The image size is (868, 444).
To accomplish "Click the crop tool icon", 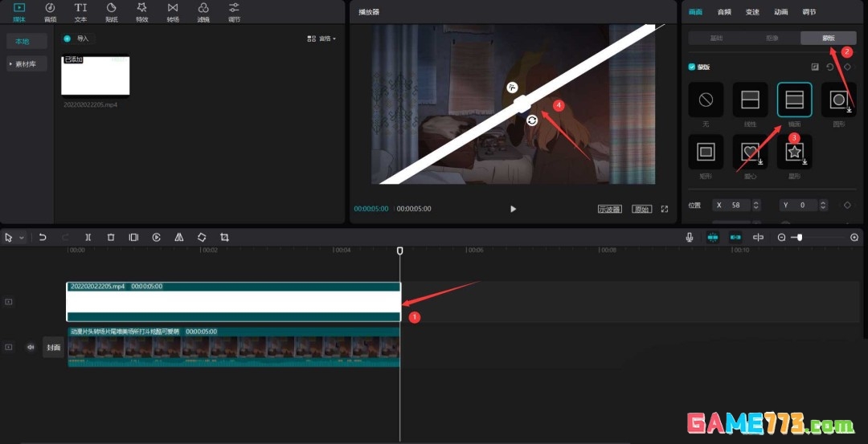I will click(x=224, y=237).
